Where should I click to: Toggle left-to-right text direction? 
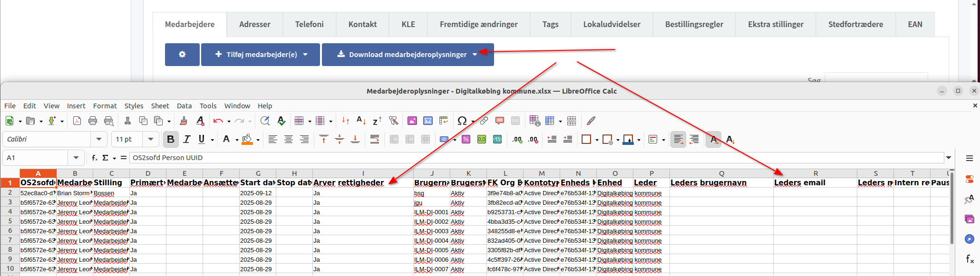click(x=678, y=139)
